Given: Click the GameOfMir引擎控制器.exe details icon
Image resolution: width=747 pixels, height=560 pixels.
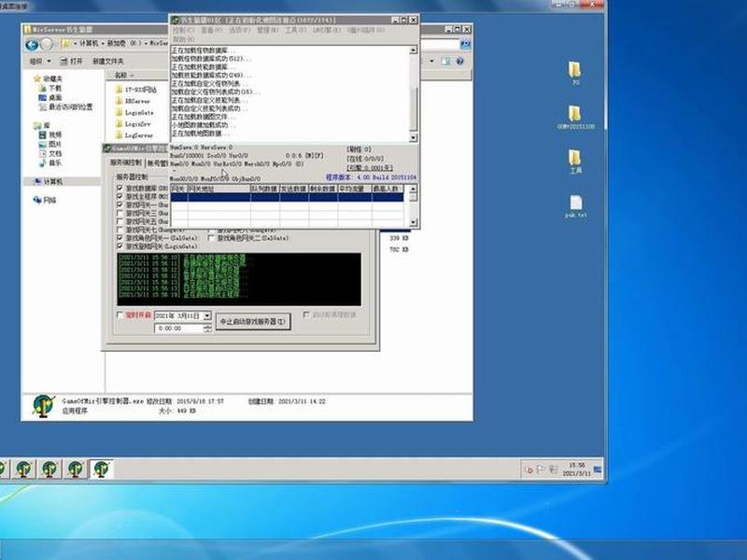Looking at the screenshot, I should 43,406.
